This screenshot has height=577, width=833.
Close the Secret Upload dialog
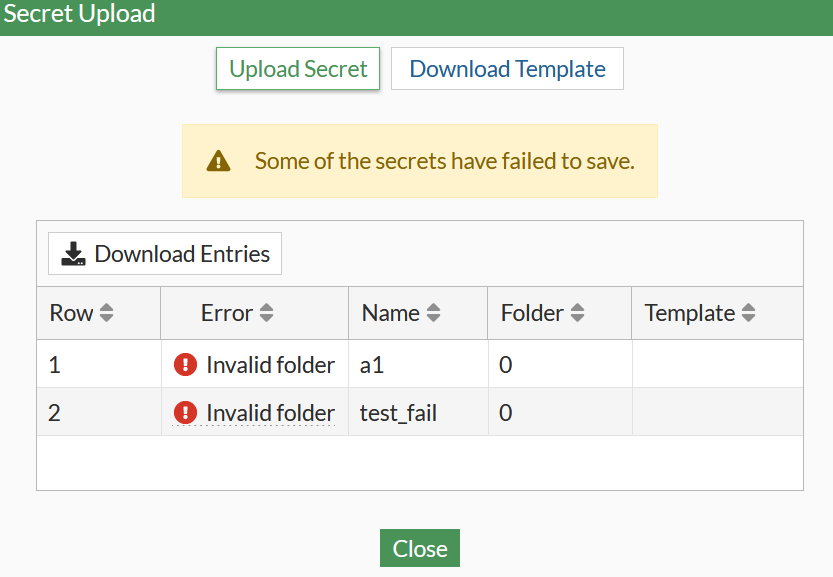(x=419, y=548)
